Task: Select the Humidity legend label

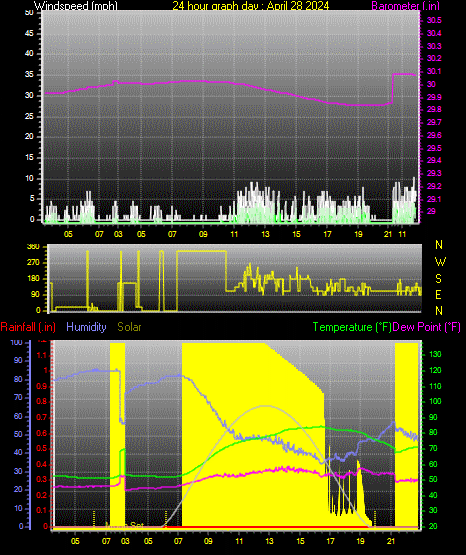Action: [x=86, y=327]
